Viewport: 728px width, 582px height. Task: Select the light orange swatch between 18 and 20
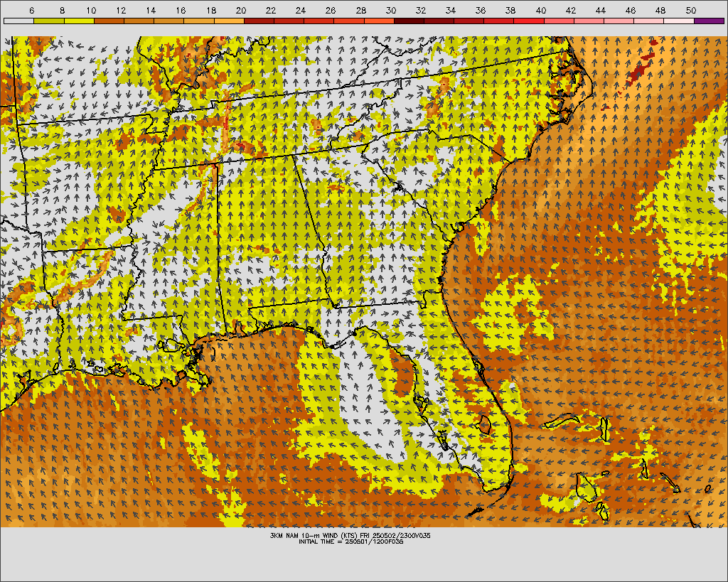pyautogui.click(x=229, y=21)
